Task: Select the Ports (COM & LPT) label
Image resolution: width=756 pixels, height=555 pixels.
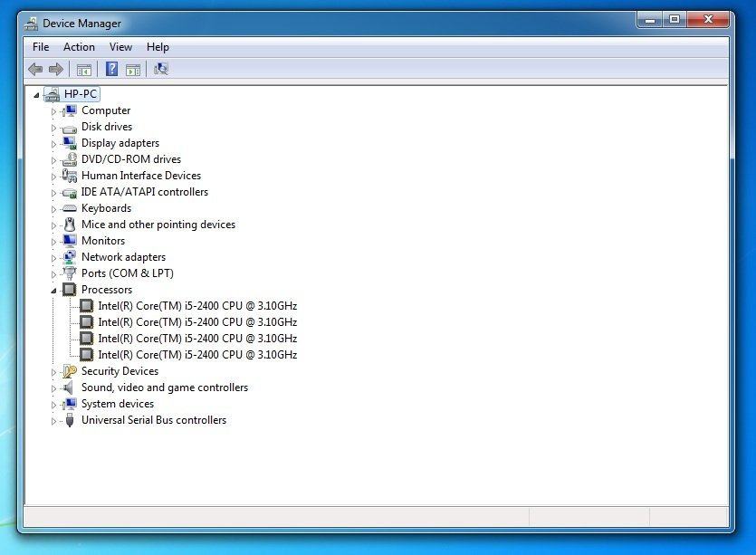Action: (128, 273)
